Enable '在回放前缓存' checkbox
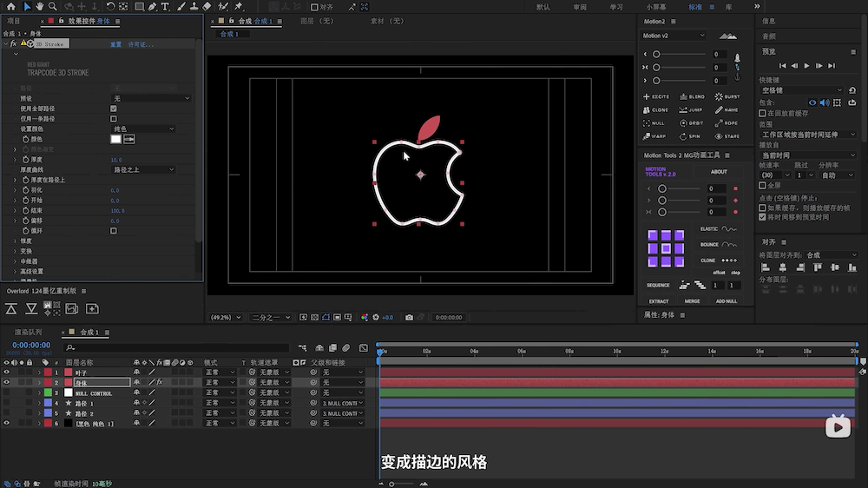Viewport: 868px width, 488px height. [762, 113]
